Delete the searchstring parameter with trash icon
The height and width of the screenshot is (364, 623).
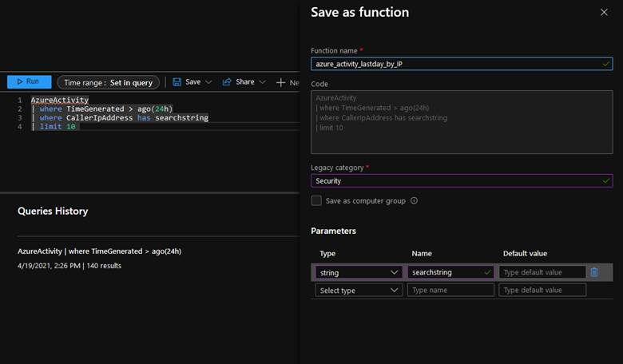pos(594,272)
